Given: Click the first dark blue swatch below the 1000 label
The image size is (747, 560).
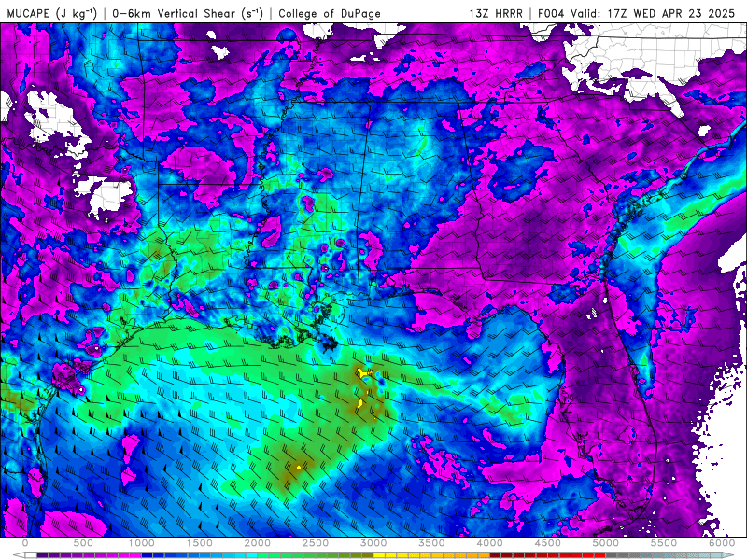Looking at the screenshot, I should [x=148, y=555].
